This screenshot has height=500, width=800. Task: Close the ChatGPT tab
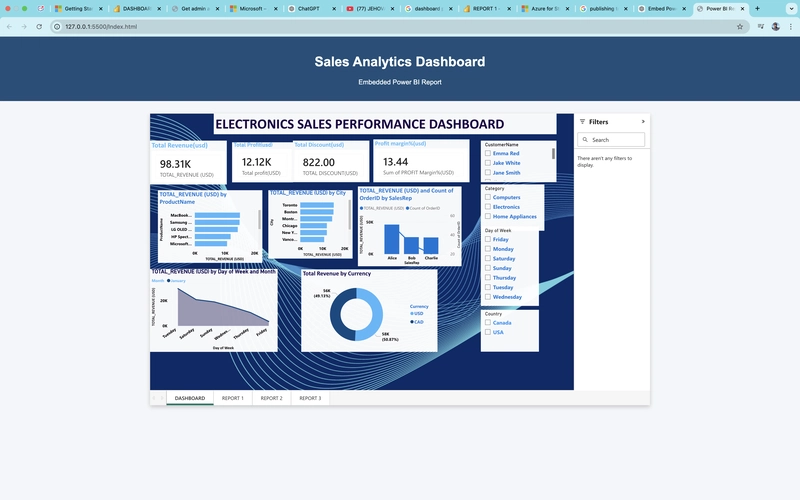coord(334,9)
